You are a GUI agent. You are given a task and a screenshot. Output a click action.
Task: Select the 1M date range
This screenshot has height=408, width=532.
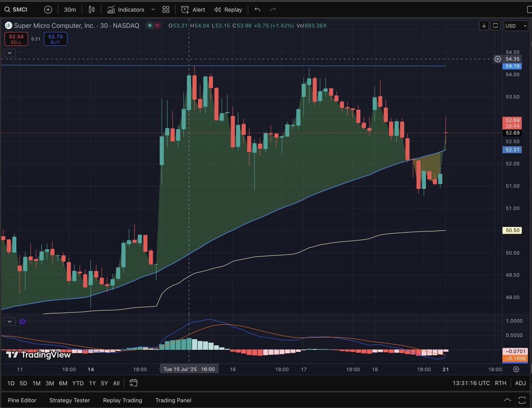coord(36,383)
